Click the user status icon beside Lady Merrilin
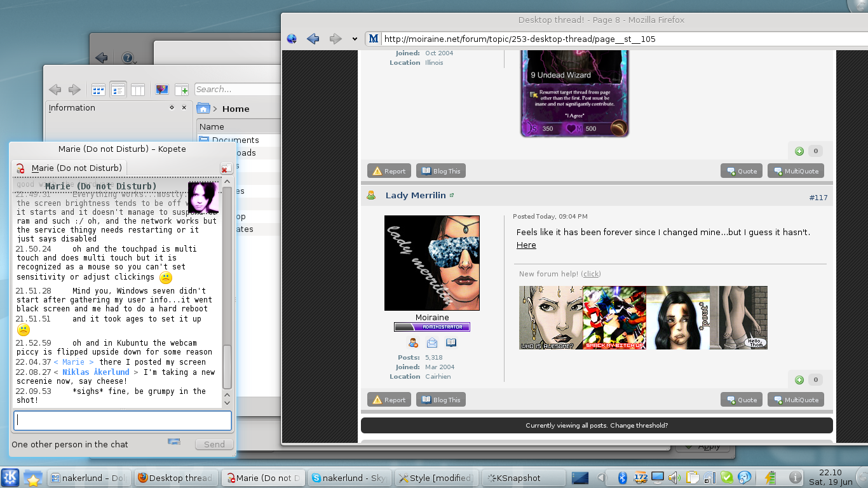 pos(371,195)
